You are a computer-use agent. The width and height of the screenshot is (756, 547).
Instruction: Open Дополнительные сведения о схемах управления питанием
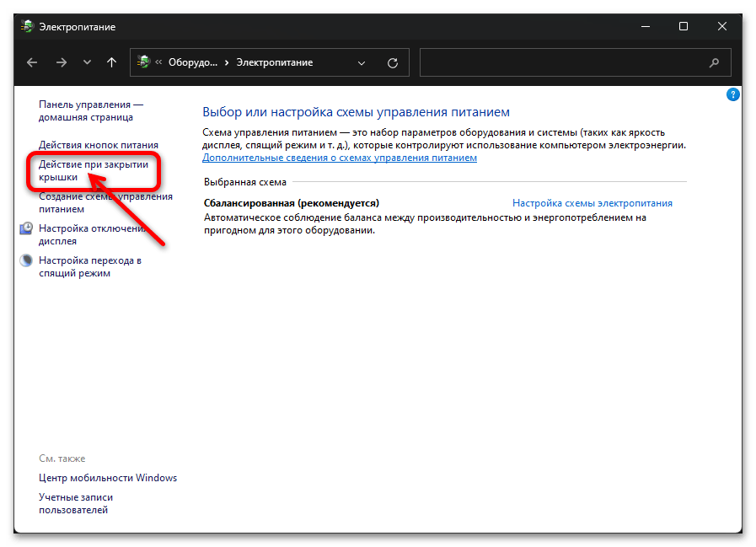point(340,158)
